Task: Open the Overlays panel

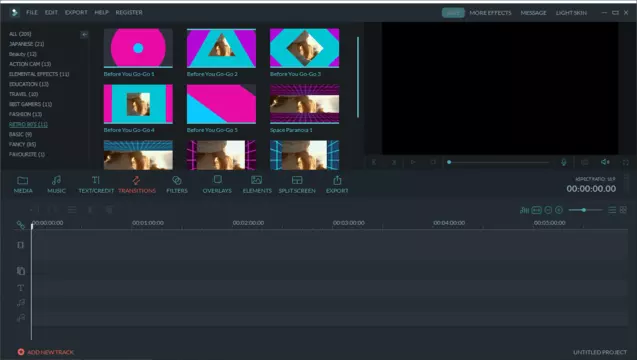Action: tap(217, 184)
